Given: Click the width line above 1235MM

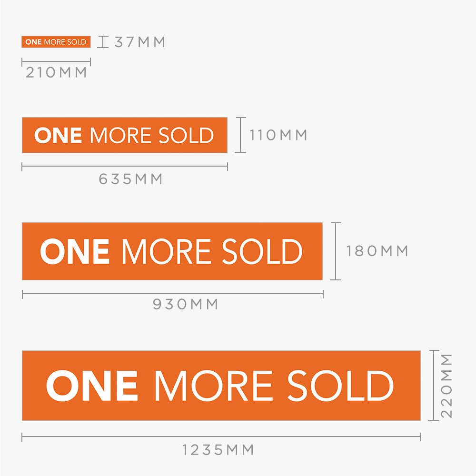Looking at the screenshot, I should [221, 437].
